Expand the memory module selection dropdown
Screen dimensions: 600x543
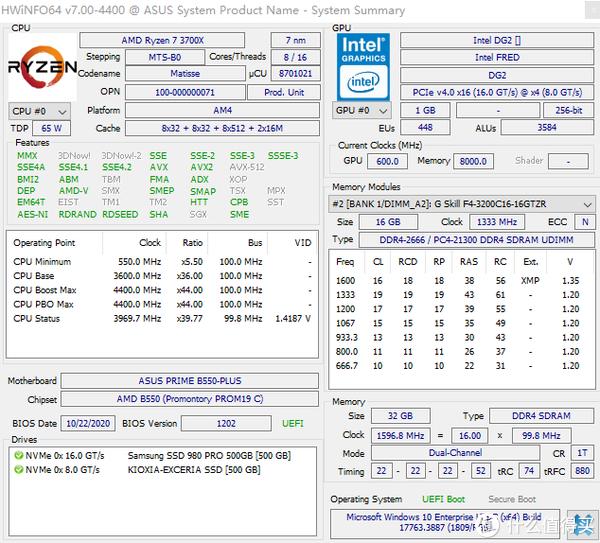coord(461,204)
